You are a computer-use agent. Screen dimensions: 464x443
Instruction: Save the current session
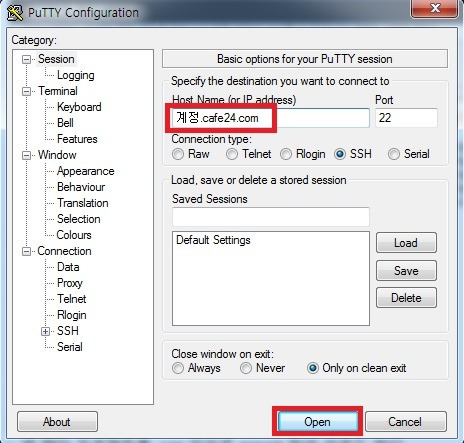click(x=406, y=270)
